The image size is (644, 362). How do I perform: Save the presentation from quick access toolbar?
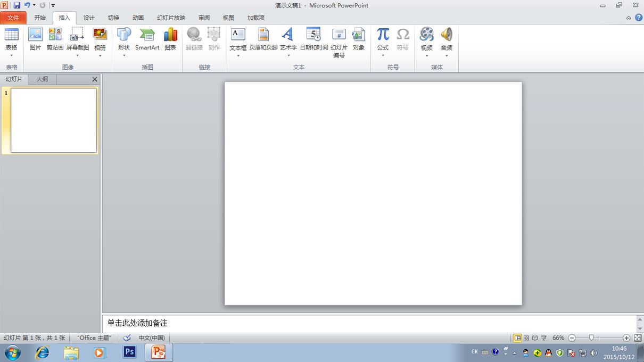[17, 5]
